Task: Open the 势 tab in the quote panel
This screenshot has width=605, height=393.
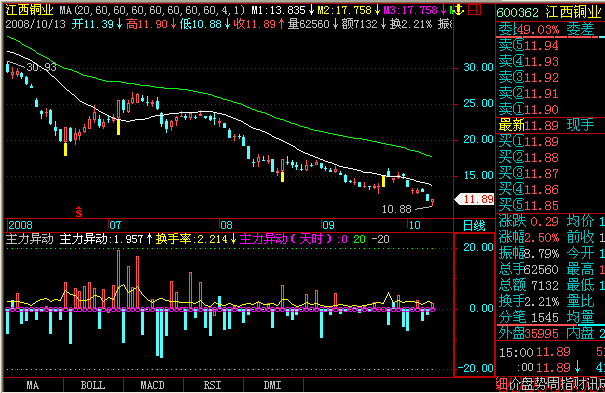Action: (x=542, y=384)
